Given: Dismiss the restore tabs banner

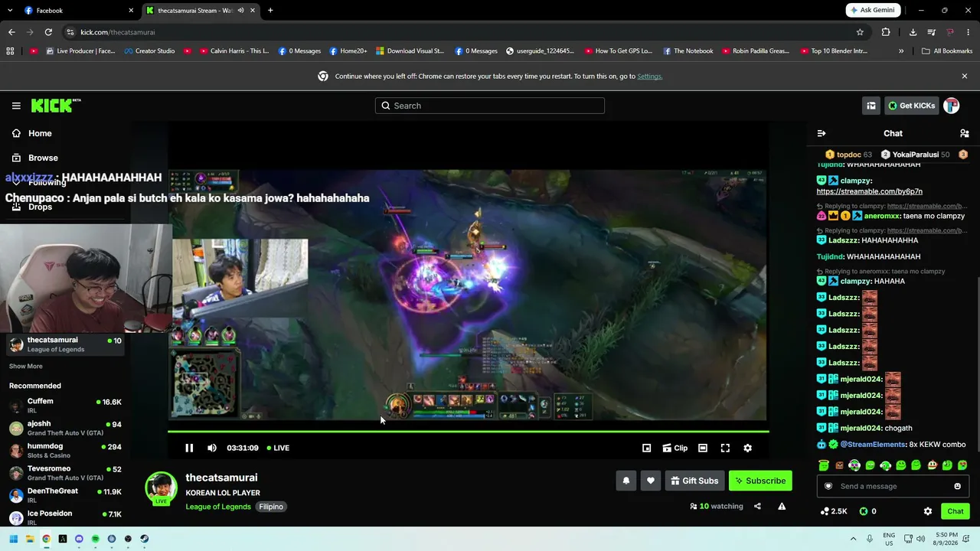Looking at the screenshot, I should [965, 77].
